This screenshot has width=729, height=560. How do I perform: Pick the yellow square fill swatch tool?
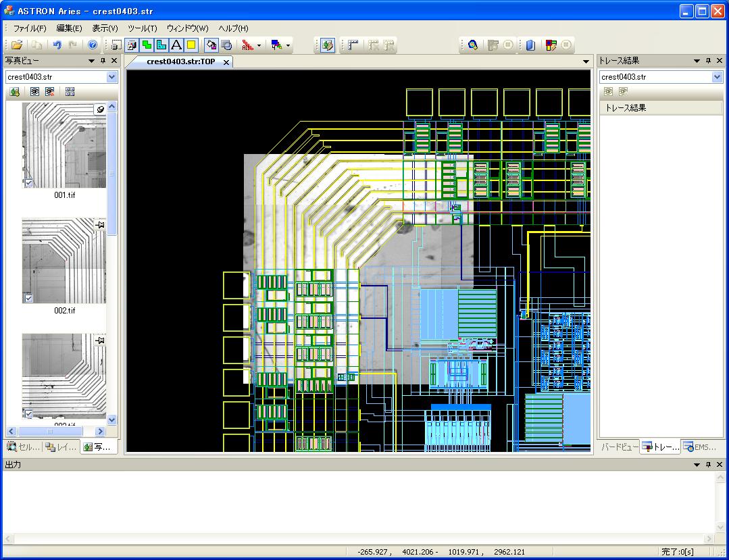(x=191, y=45)
